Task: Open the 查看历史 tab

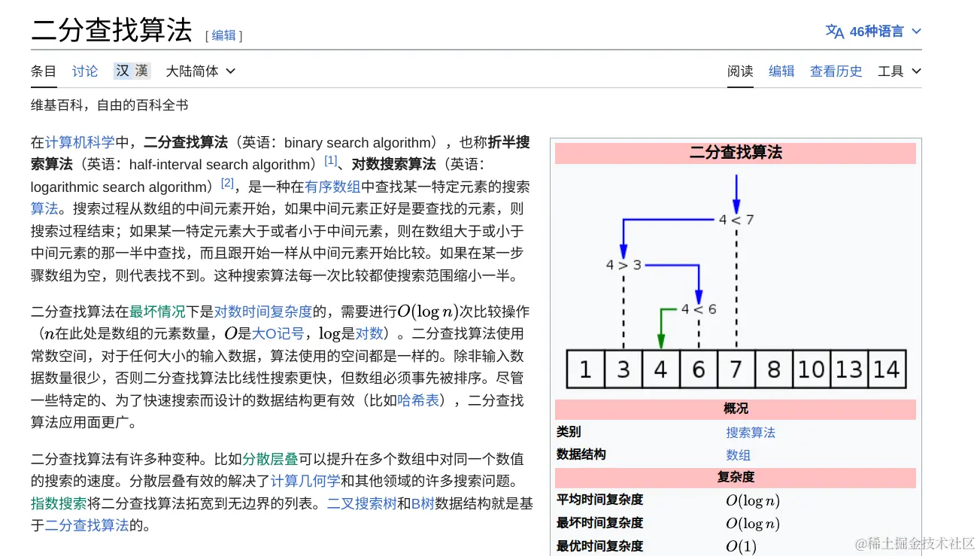Action: click(x=836, y=71)
